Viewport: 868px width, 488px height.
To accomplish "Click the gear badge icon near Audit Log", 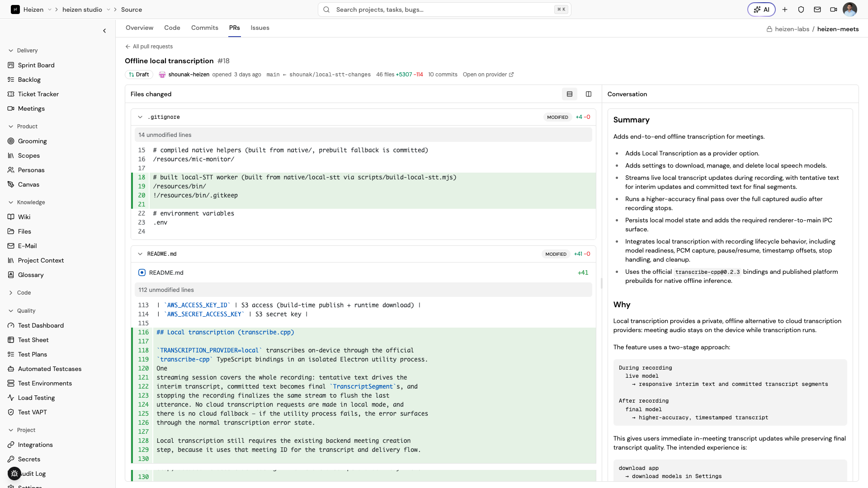I will 14,474.
